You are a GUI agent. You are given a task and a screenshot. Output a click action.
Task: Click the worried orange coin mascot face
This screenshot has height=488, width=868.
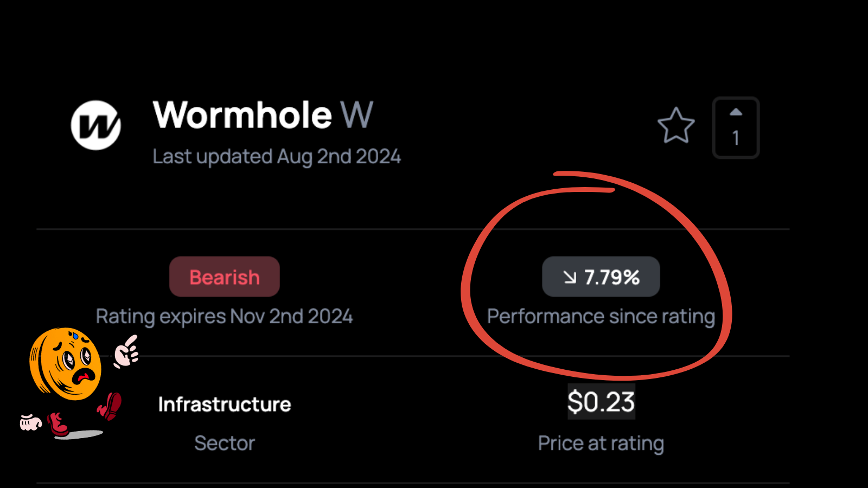click(x=65, y=364)
